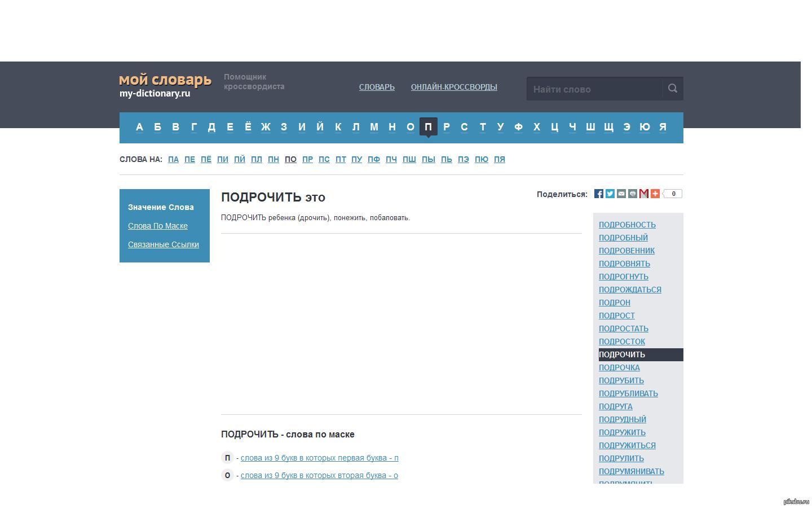Select letter Ф in the alphabet bar
Viewport: 812px width, 508px height.
click(x=518, y=127)
